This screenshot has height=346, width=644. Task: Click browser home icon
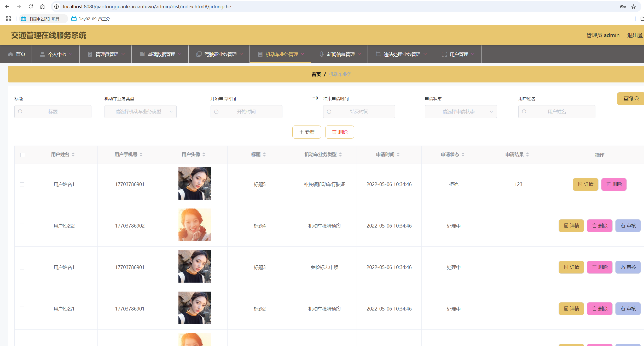coord(42,7)
